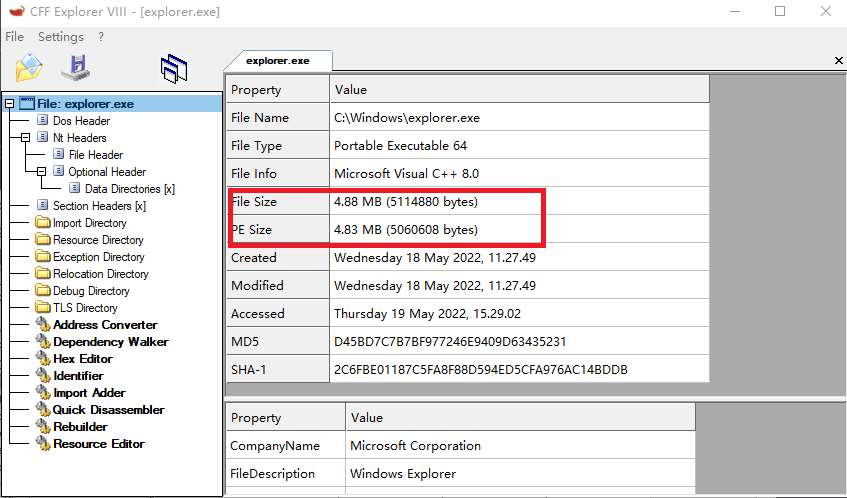Click the Open file toolbar icon

tap(28, 68)
